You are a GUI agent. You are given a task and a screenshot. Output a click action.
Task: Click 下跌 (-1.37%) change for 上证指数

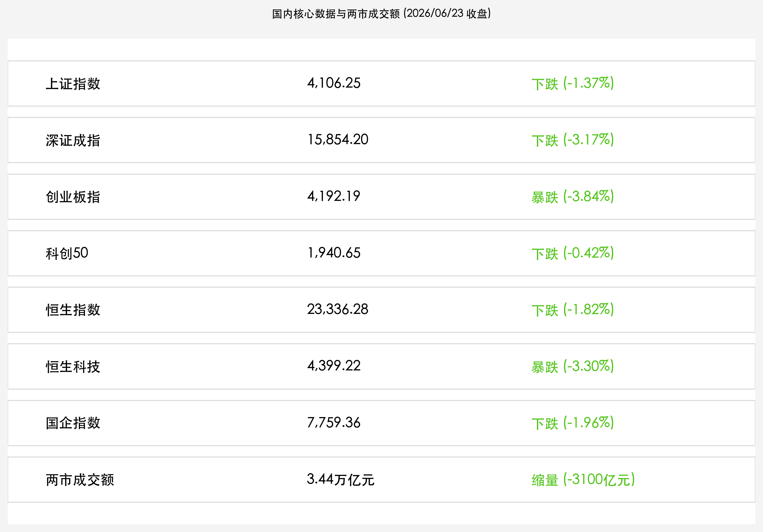pyautogui.click(x=573, y=83)
